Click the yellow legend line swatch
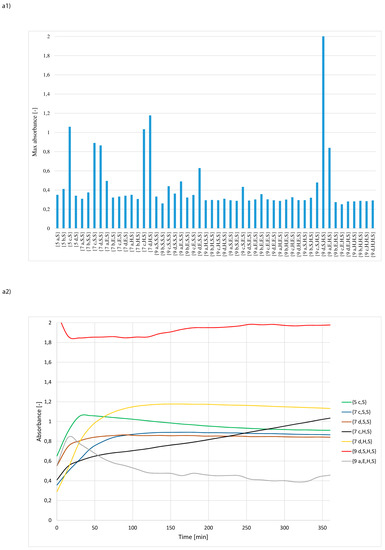The width and height of the screenshot is (385, 550). [346, 442]
